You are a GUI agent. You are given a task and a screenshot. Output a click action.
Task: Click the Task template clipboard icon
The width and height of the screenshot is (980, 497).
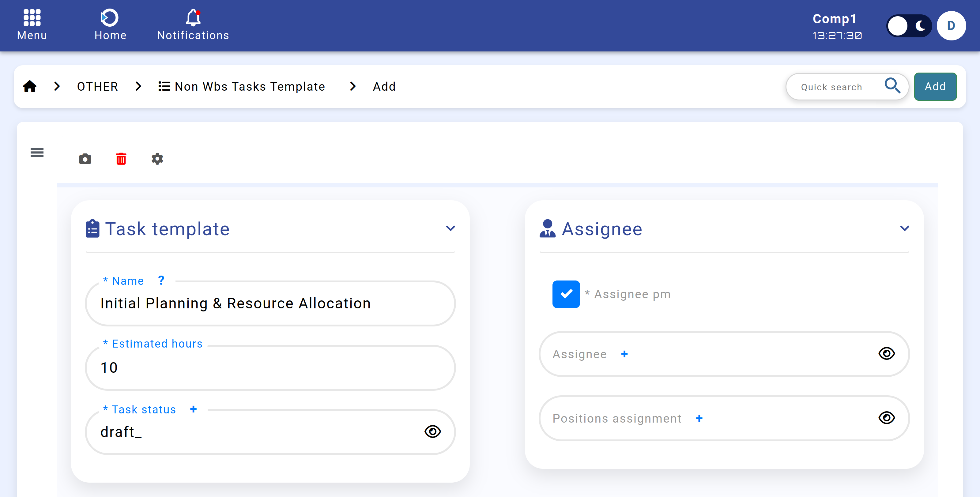(x=92, y=228)
